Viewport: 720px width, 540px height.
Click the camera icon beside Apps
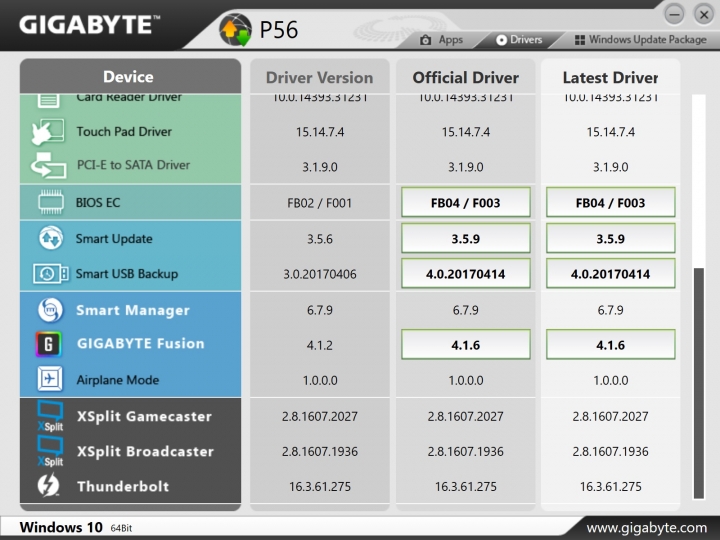pyautogui.click(x=426, y=40)
